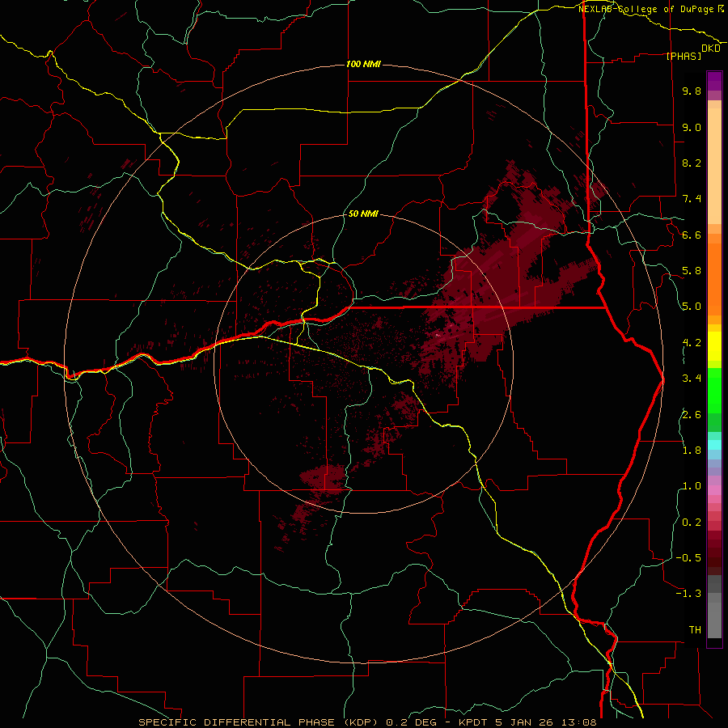Click "SPECIFIC DIFFERENTIAL PHASE" in the caption
Screen dimensions: 728x728
coord(236,722)
